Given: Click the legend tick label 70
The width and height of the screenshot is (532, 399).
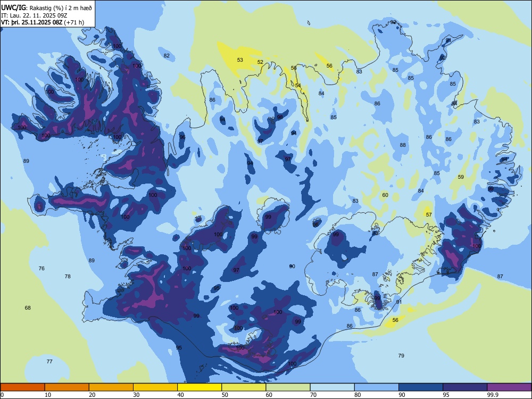Looking at the screenshot, I should click(x=313, y=395).
